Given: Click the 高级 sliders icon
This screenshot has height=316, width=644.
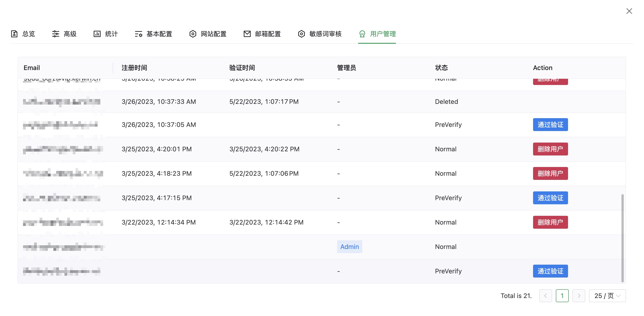Looking at the screenshot, I should [55, 34].
